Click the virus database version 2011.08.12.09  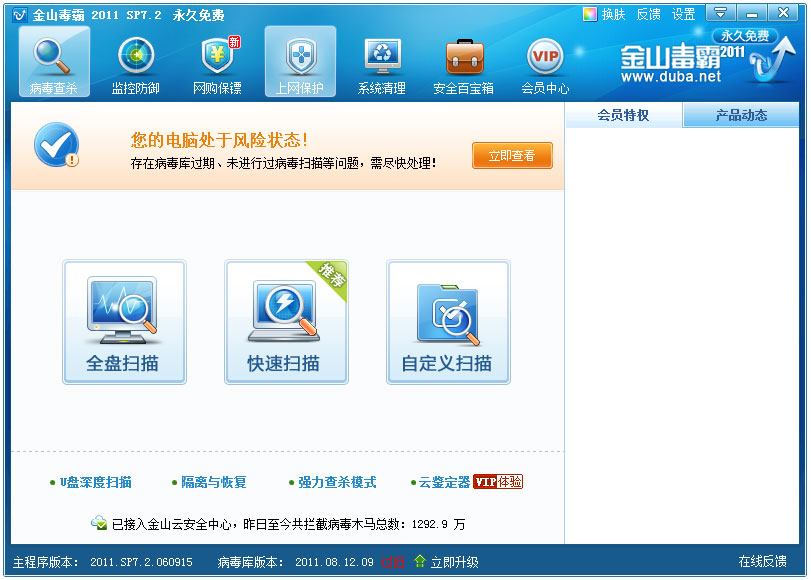(x=334, y=562)
